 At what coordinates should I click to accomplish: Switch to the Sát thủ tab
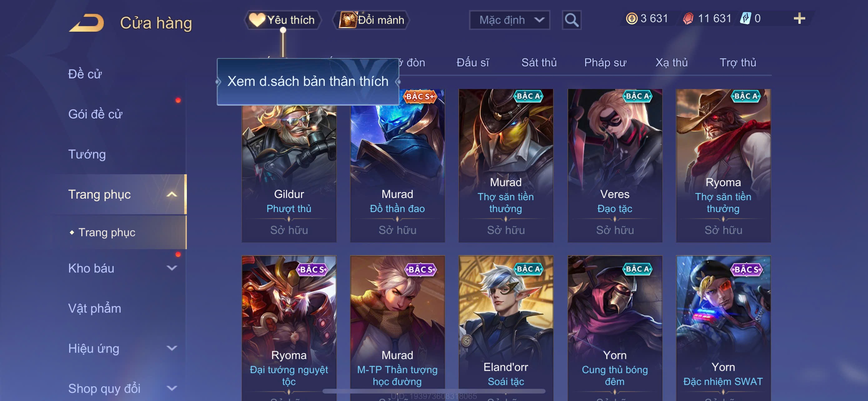(539, 63)
